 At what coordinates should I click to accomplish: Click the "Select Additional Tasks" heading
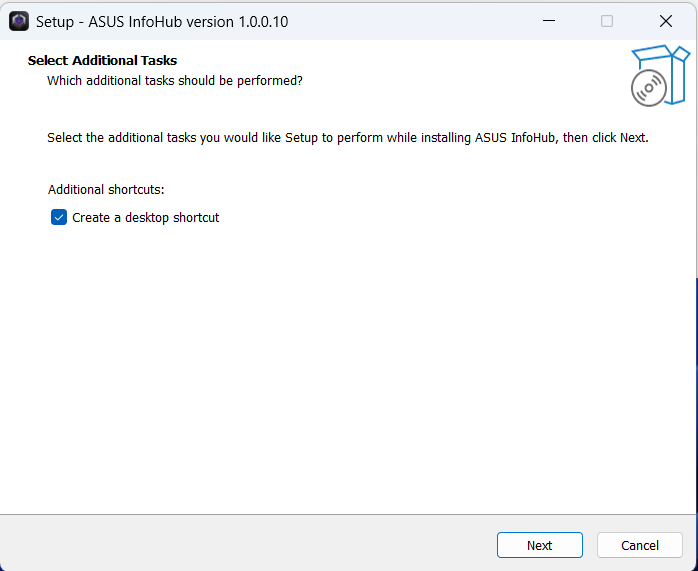(x=102, y=61)
